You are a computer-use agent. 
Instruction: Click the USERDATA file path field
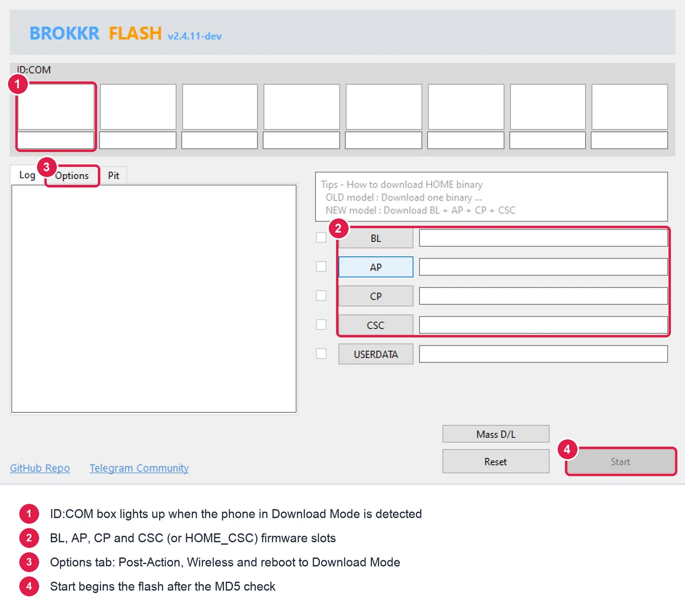[543, 354]
